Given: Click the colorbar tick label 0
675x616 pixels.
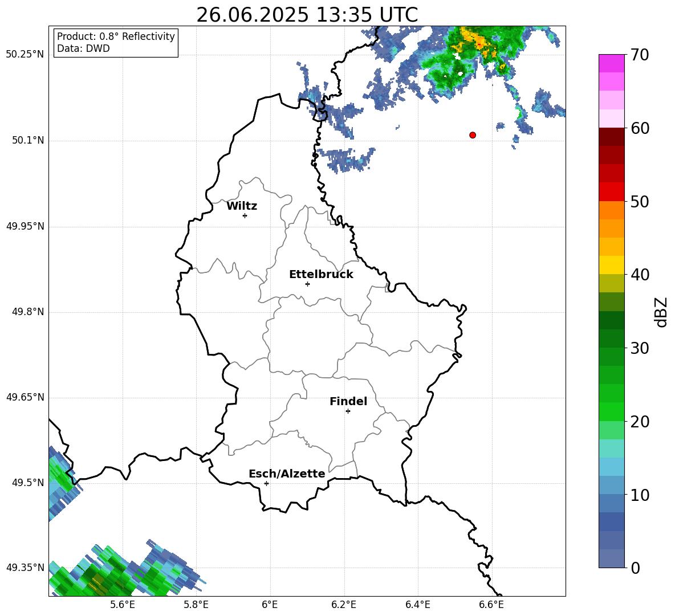Looking at the screenshot, I should 636,568.
